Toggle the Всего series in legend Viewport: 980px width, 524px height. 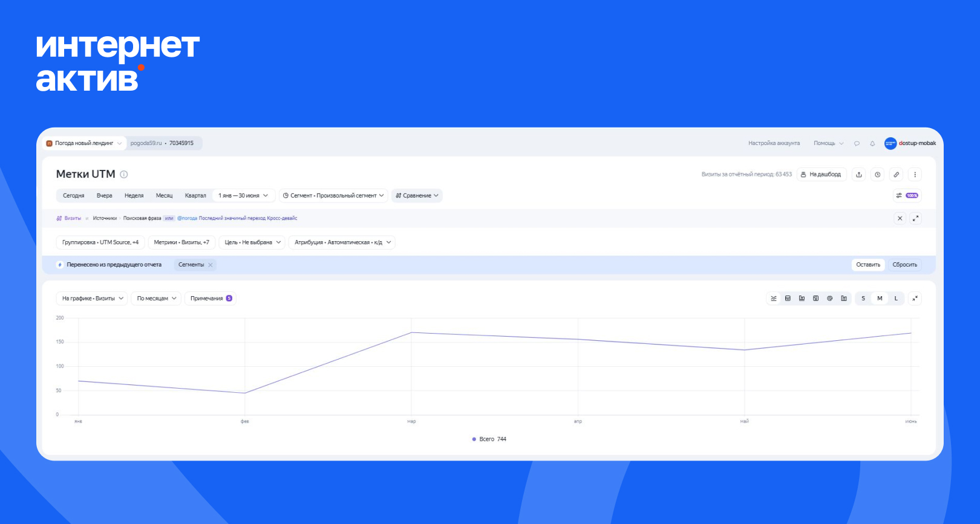489,439
